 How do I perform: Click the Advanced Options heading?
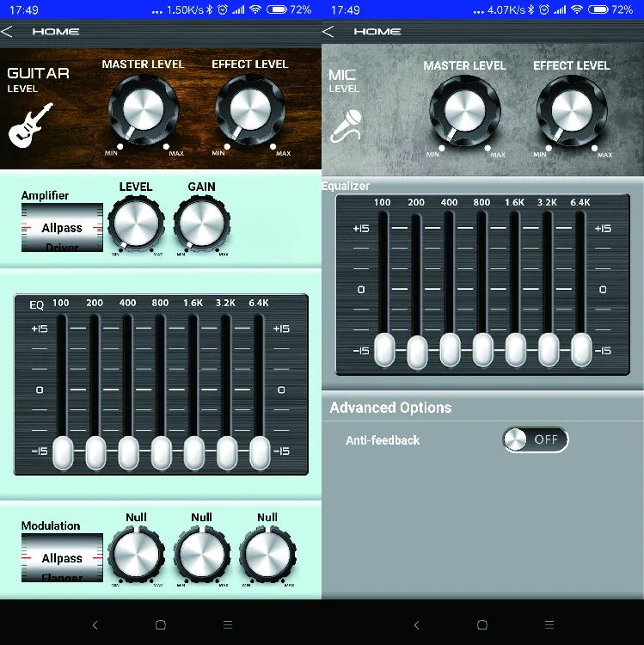tap(390, 408)
